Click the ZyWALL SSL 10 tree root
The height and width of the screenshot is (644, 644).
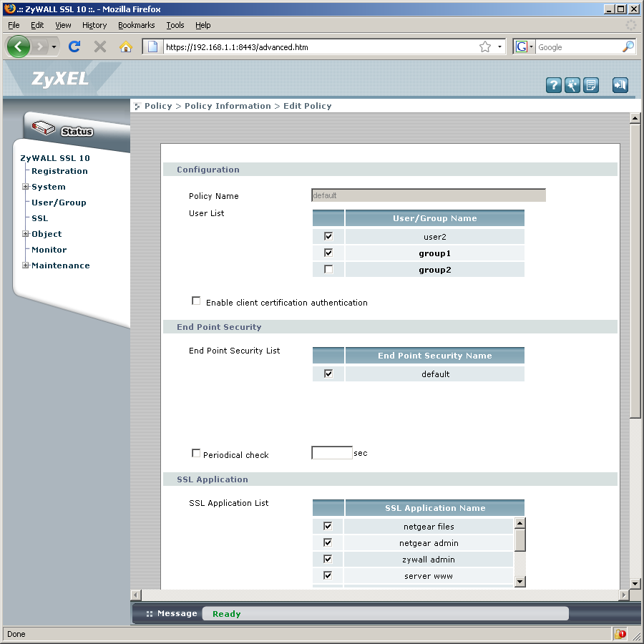(x=55, y=158)
